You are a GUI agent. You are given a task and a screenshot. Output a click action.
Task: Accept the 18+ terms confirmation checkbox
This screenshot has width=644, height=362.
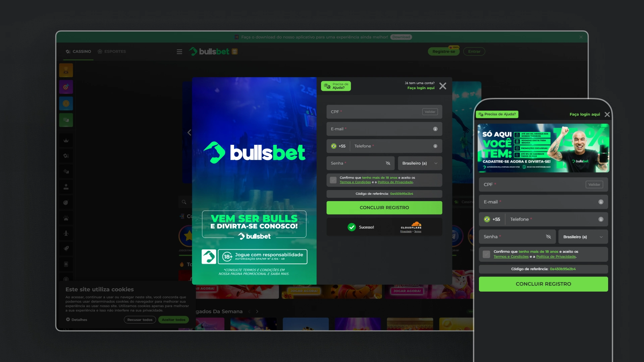click(333, 180)
